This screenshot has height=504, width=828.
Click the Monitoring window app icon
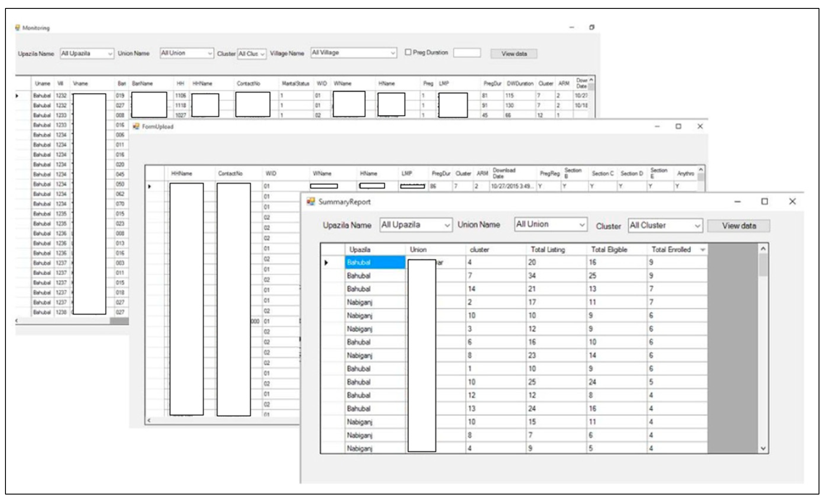tap(17, 27)
